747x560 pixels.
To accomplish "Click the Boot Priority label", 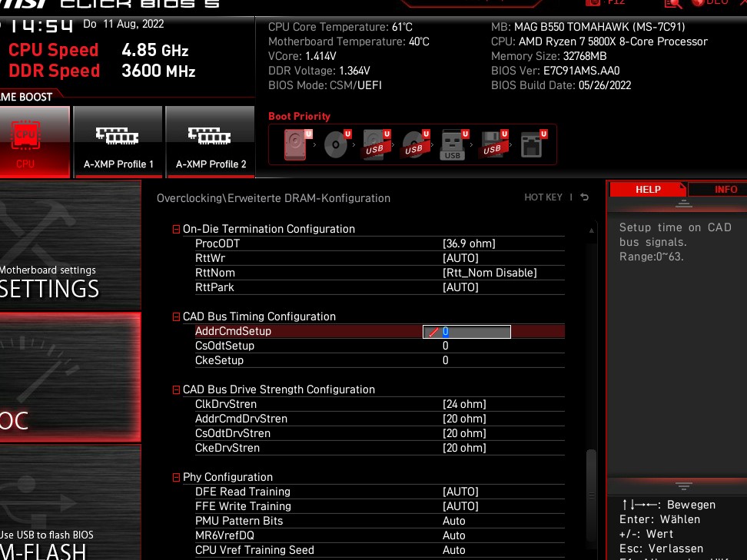I will 299,117.
